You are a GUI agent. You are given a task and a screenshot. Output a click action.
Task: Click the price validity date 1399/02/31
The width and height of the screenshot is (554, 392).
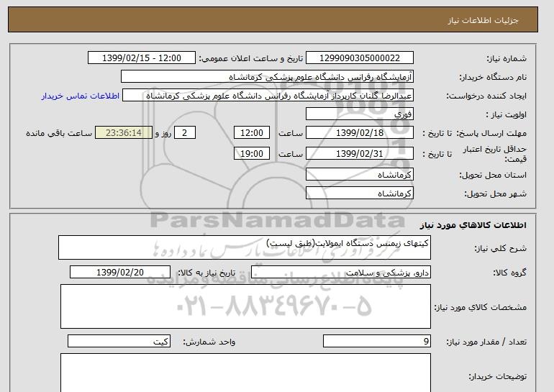[x=359, y=153]
